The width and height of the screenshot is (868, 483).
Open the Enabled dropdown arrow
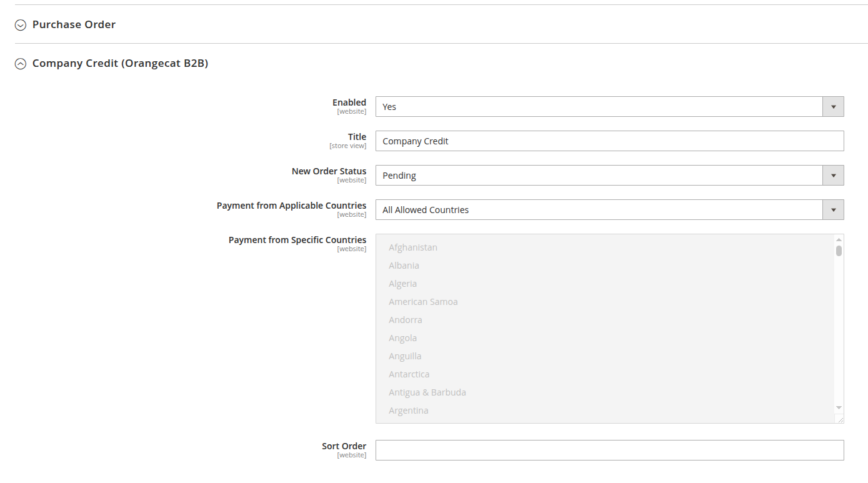click(832, 106)
